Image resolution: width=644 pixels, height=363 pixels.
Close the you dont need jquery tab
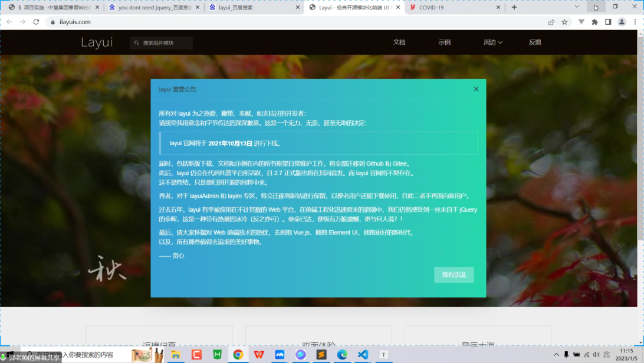click(x=198, y=8)
